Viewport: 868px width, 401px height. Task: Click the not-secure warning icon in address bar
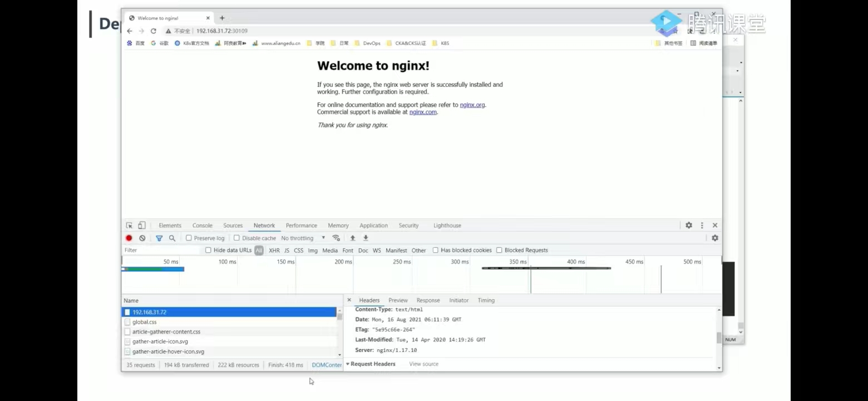coord(168,31)
